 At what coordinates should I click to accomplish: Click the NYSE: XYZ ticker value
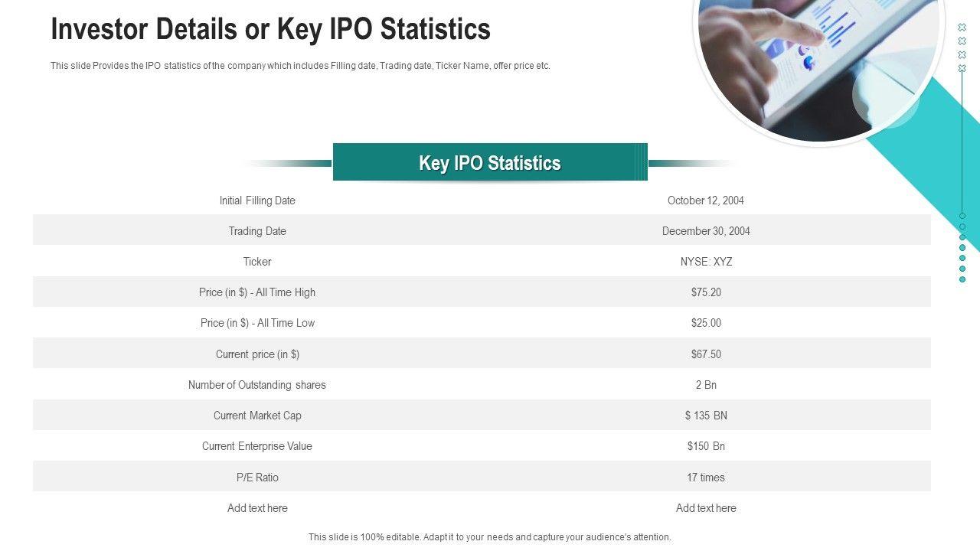pyautogui.click(x=706, y=262)
